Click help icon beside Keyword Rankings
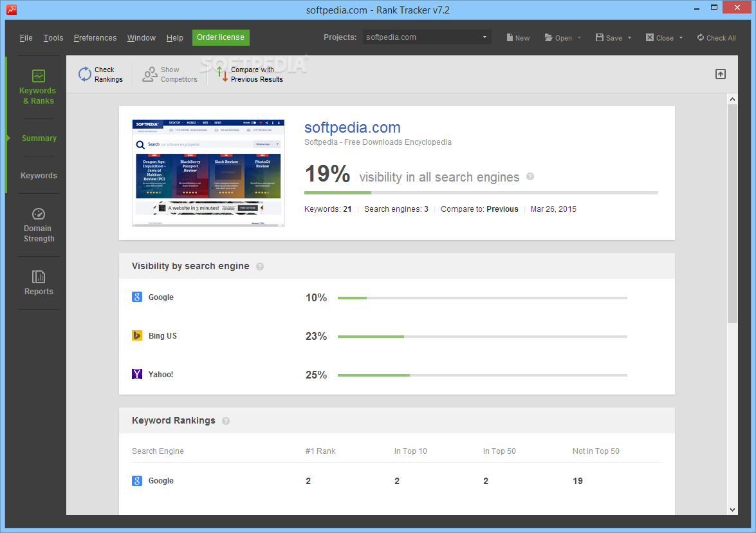The height and width of the screenshot is (533, 756). [226, 421]
